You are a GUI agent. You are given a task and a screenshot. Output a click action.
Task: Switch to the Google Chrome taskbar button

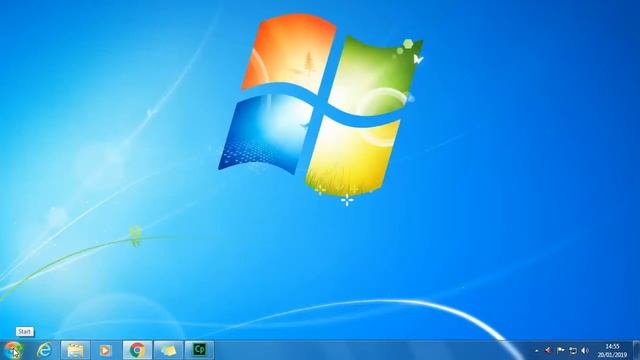pyautogui.click(x=138, y=350)
